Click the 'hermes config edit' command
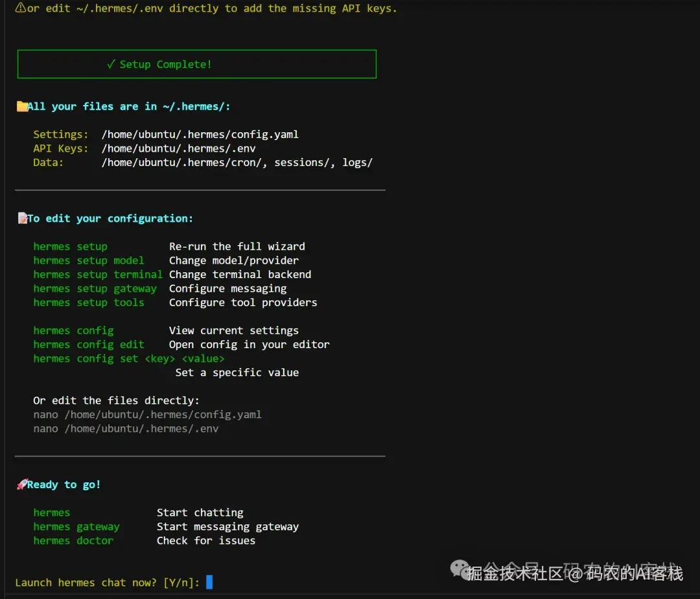The image size is (700, 599). (88, 345)
